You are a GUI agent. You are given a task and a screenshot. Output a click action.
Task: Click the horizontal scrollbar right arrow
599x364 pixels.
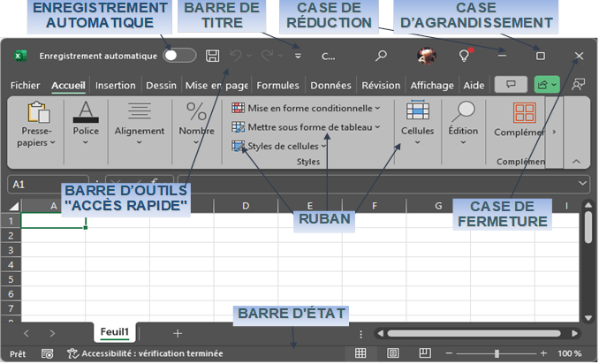coord(574,333)
